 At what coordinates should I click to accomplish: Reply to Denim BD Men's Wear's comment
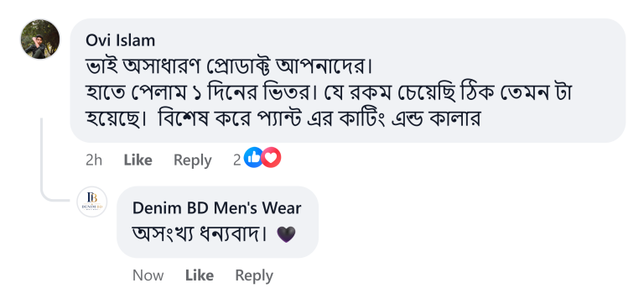(x=254, y=275)
